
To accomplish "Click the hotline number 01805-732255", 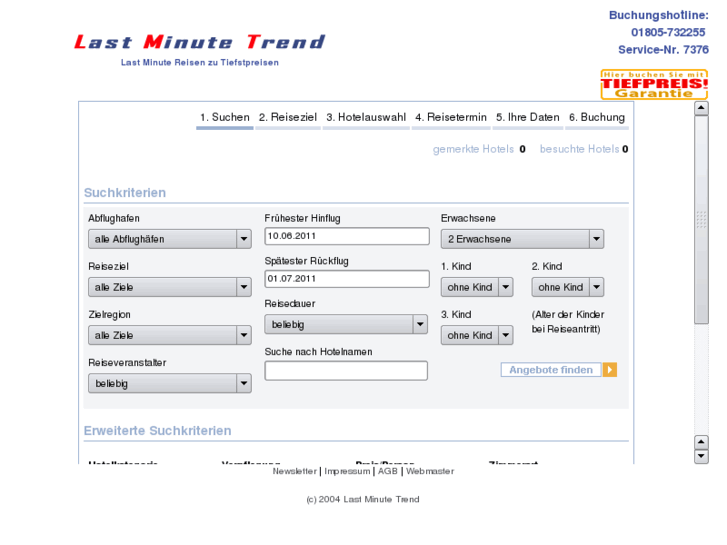I will click(x=668, y=32).
